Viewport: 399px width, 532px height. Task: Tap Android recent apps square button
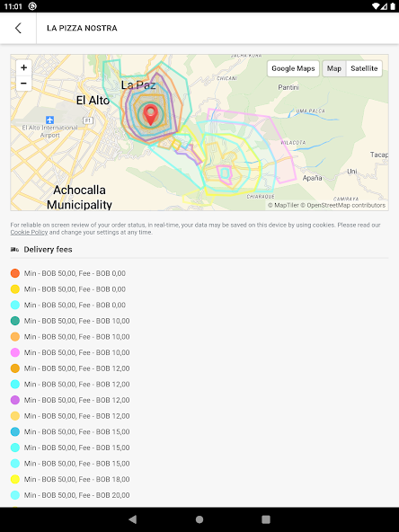(266, 519)
